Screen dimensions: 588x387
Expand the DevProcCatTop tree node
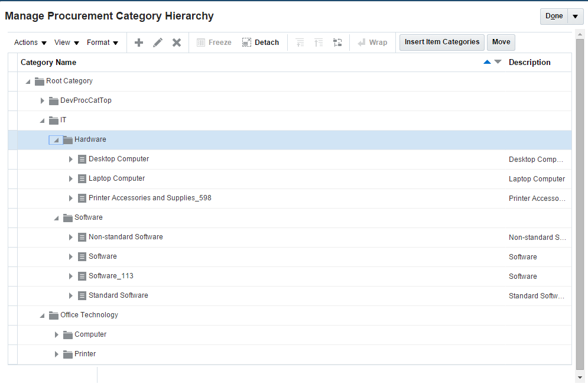[42, 100]
